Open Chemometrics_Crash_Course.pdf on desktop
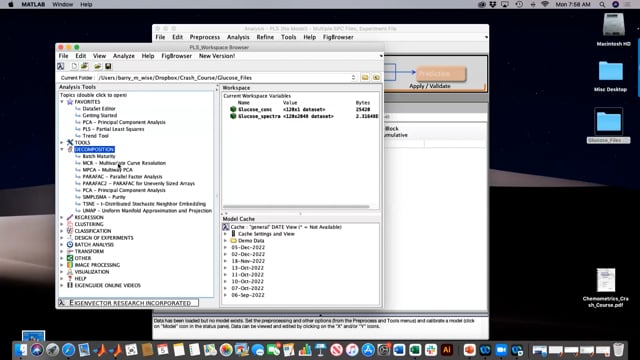The width and height of the screenshot is (640, 360). 606,280
